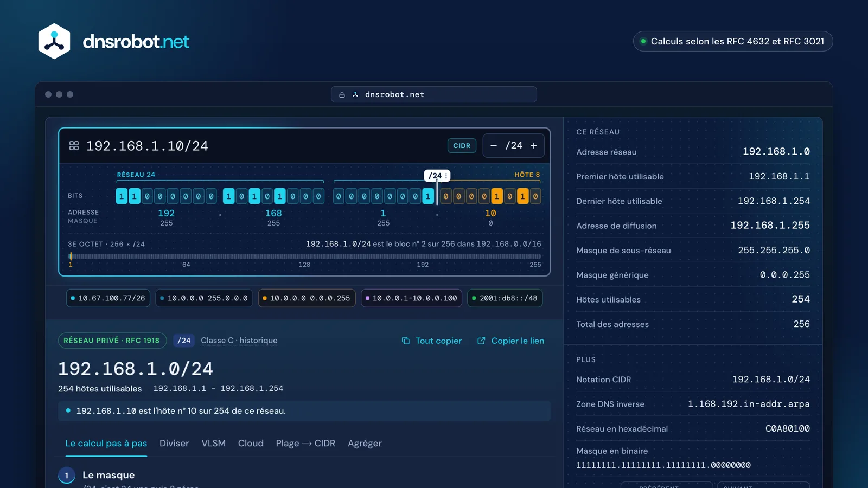The image size is (868, 488).
Task: Click subnet mask value 255.255.255.0
Action: click(x=774, y=251)
